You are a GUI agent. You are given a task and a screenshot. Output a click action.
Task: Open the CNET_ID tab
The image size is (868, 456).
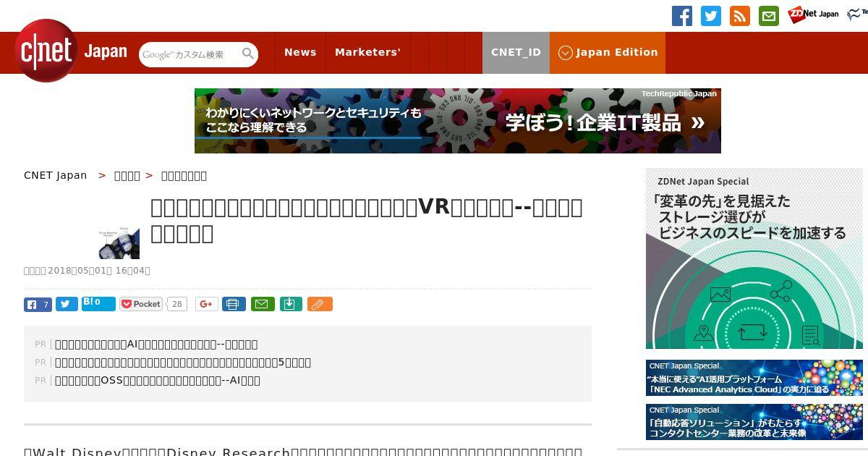[516, 52]
